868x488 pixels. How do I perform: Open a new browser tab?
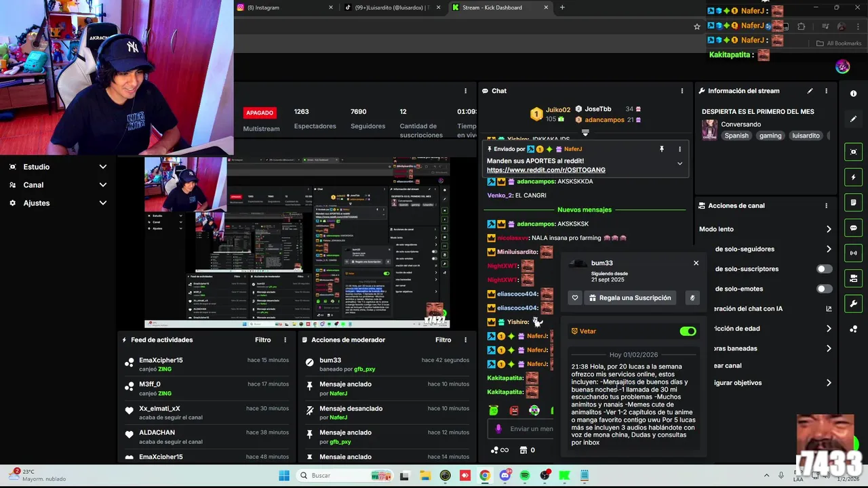562,7
